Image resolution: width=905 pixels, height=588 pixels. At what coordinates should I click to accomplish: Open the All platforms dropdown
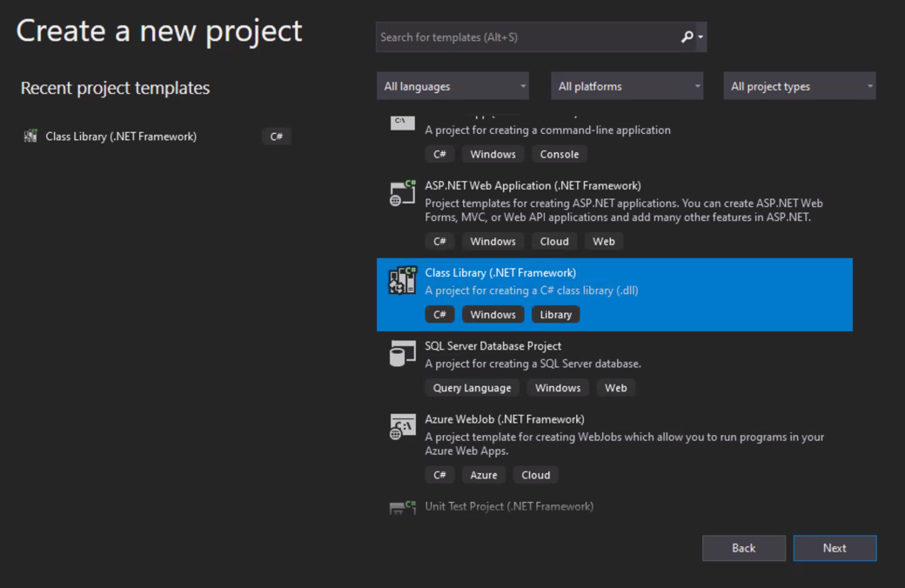tap(627, 86)
